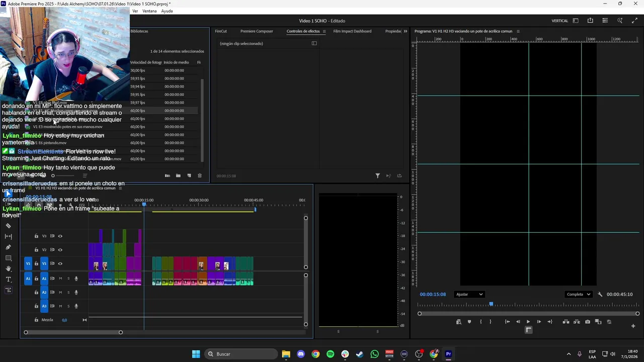Expand hidden panel tabs with double chevron
Image resolution: width=644 pixels, height=362 pixels.
406,31
